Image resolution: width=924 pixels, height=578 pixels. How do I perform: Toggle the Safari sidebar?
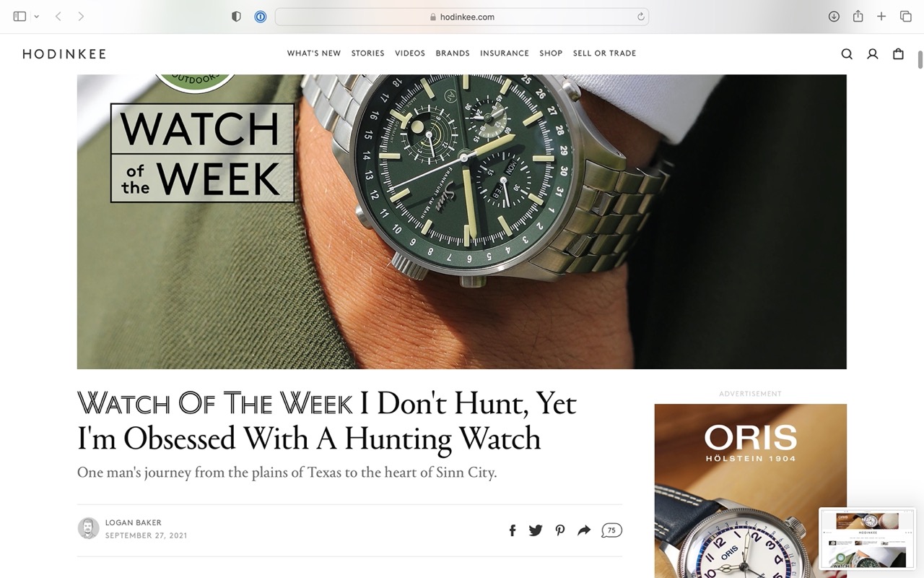pyautogui.click(x=19, y=17)
